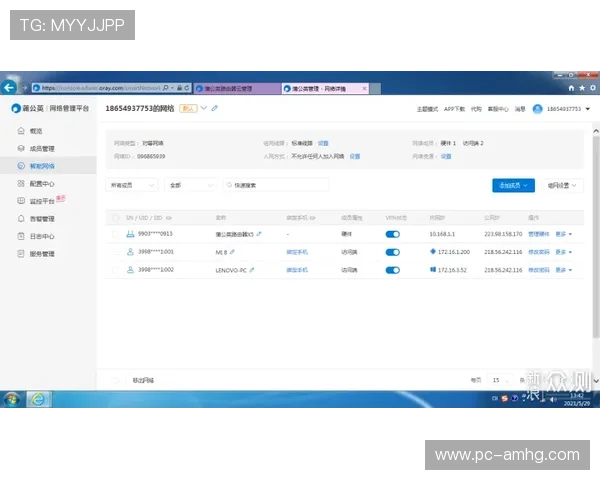Click the edit pencil beside MI 8
The height and width of the screenshot is (480, 600).
[x=232, y=252]
